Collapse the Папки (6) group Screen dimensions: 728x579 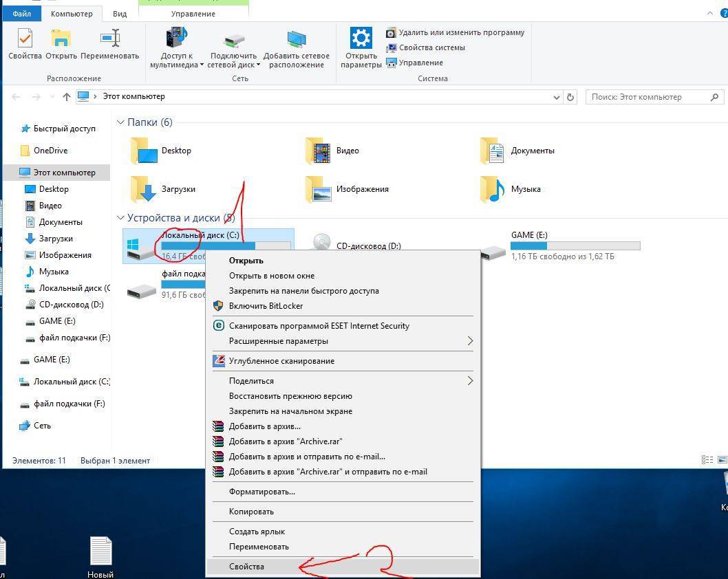click(x=120, y=122)
